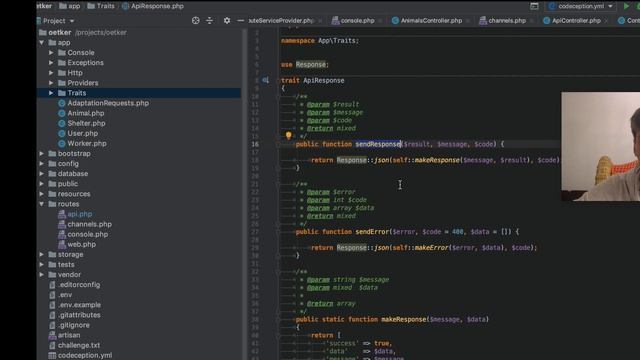This screenshot has width=640, height=360.
Task: Switch to the AnimalsController.php tab
Action: coord(427,20)
